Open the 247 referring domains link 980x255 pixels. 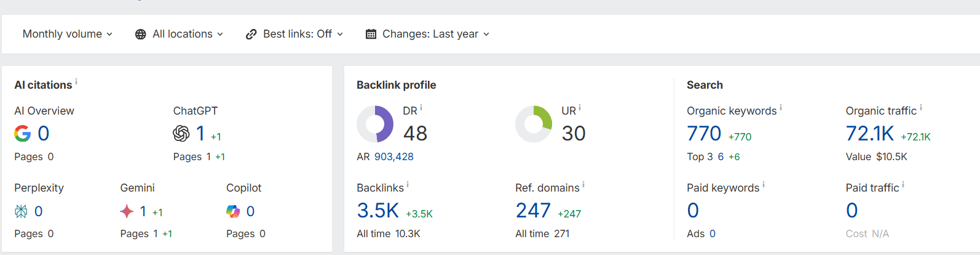(x=533, y=211)
